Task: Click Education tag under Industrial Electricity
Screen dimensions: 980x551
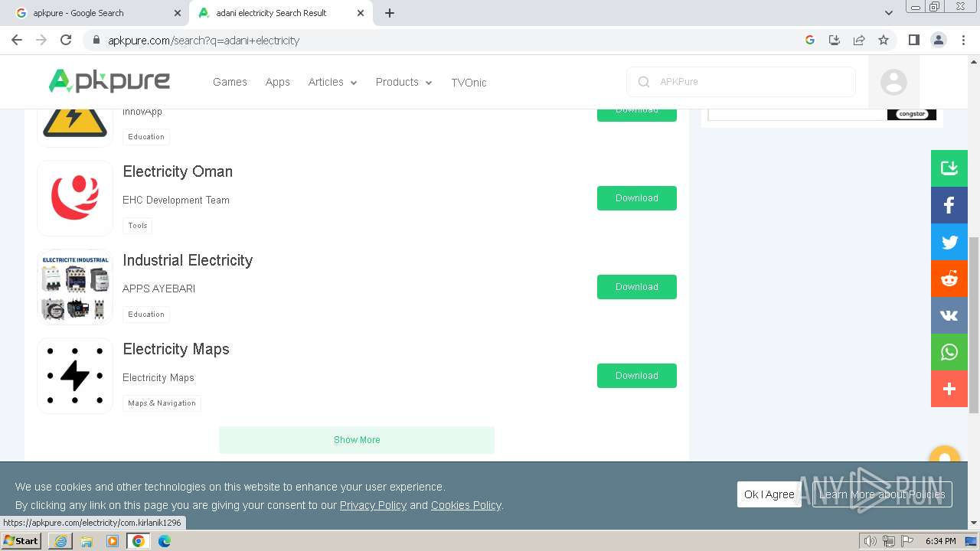Action: [x=146, y=315]
